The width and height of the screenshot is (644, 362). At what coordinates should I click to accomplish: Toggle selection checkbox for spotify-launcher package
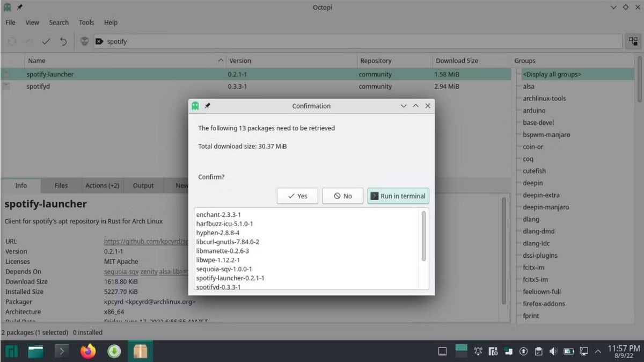tap(5, 74)
